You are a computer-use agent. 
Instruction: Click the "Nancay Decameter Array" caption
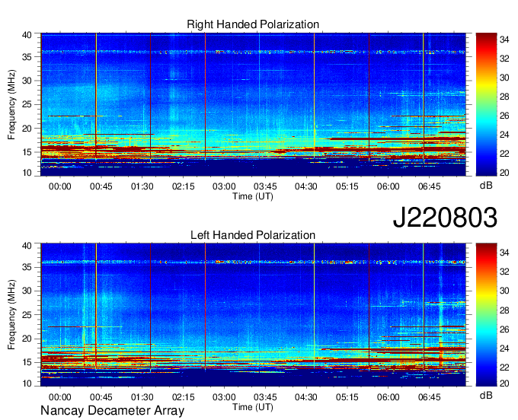[x=112, y=411]
